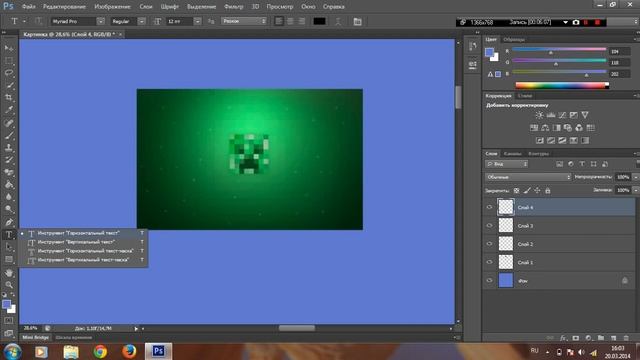Viewport: 640px width, 360px height.
Task: Select the Move tool in the toolbox
Action: click(9, 48)
